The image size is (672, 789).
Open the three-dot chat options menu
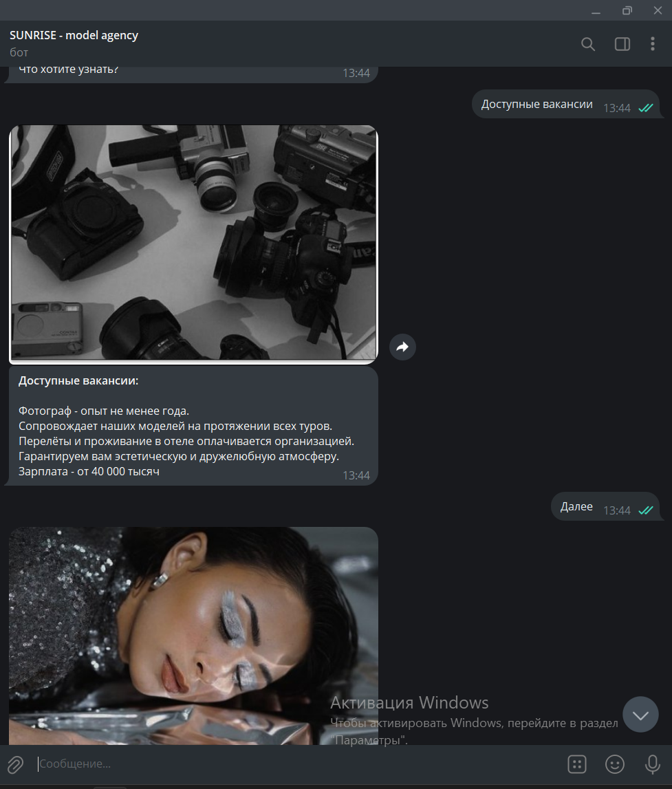pyautogui.click(x=653, y=43)
